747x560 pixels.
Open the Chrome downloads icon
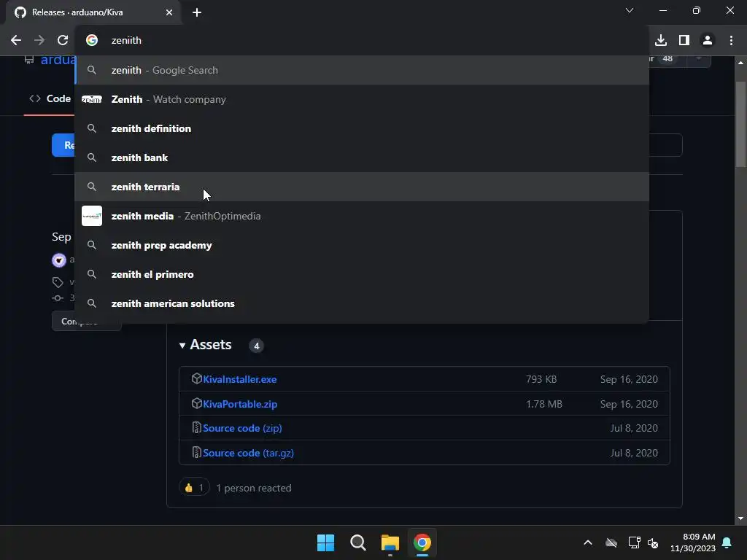coord(661,41)
